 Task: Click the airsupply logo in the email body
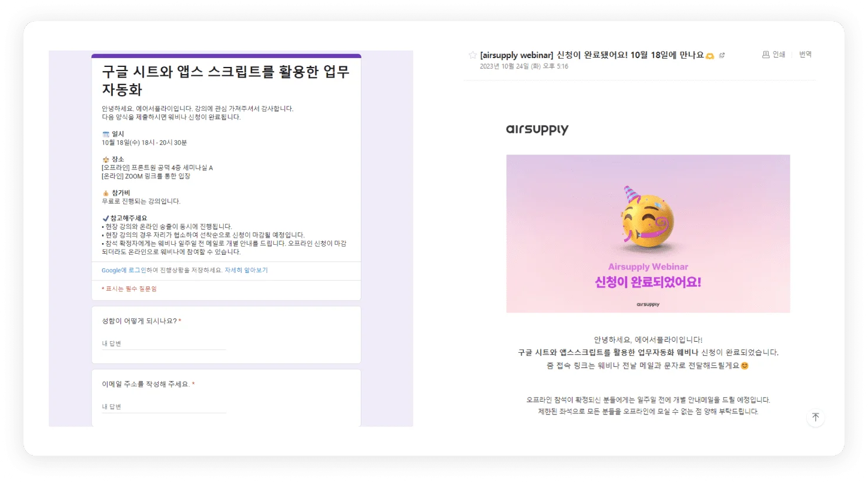tap(537, 129)
